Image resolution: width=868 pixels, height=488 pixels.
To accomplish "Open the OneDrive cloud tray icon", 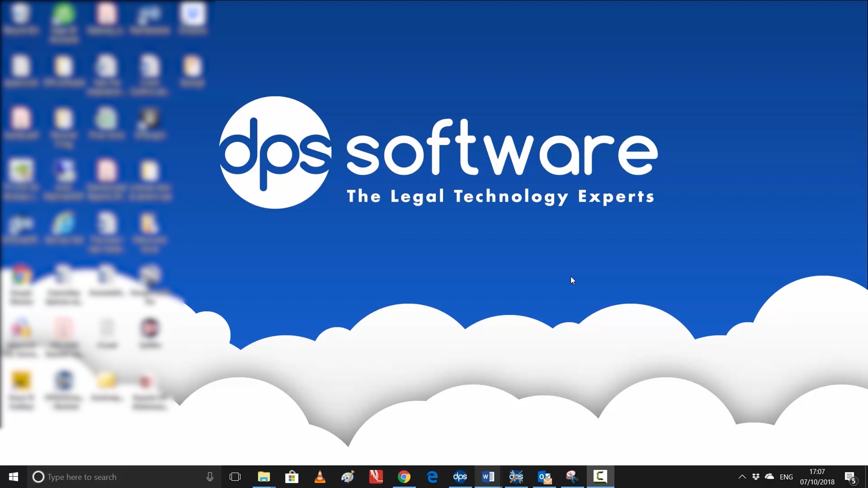I will 770,477.
